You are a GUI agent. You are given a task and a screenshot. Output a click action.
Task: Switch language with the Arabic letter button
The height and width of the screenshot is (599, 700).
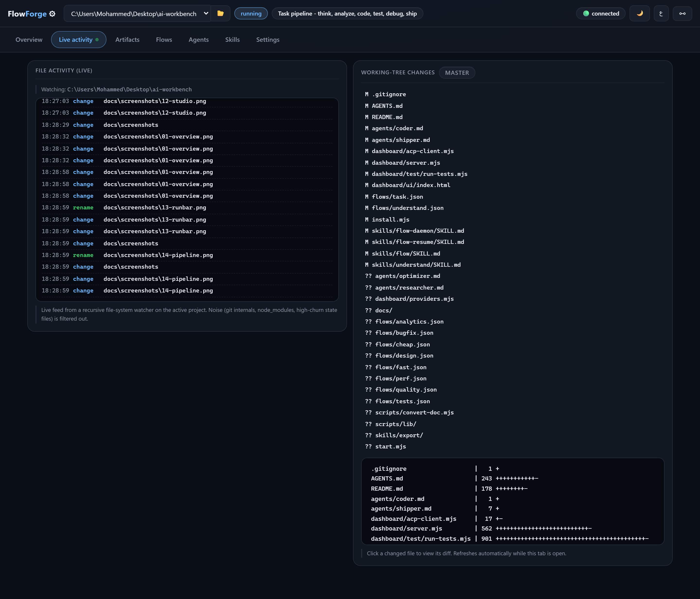(x=661, y=14)
